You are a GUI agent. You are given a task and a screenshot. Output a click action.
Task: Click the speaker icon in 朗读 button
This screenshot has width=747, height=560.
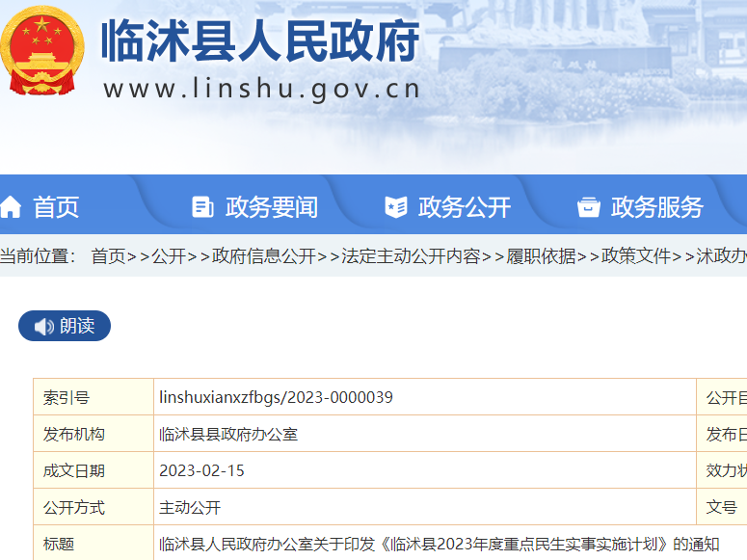pyautogui.click(x=43, y=327)
